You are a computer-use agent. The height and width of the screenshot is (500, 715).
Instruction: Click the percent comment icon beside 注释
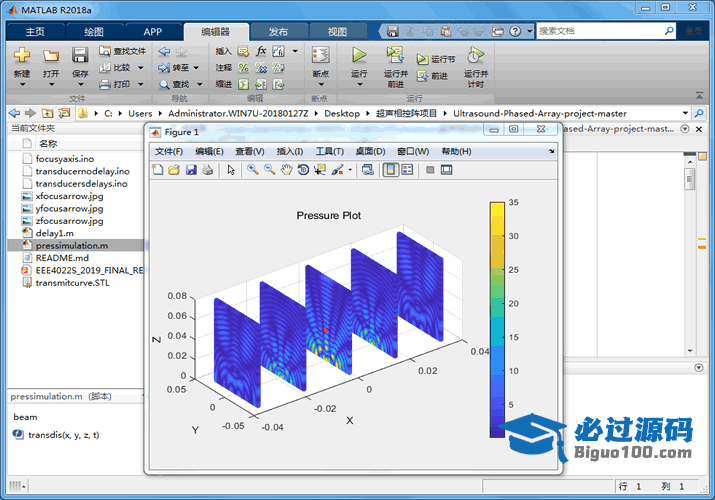(244, 68)
